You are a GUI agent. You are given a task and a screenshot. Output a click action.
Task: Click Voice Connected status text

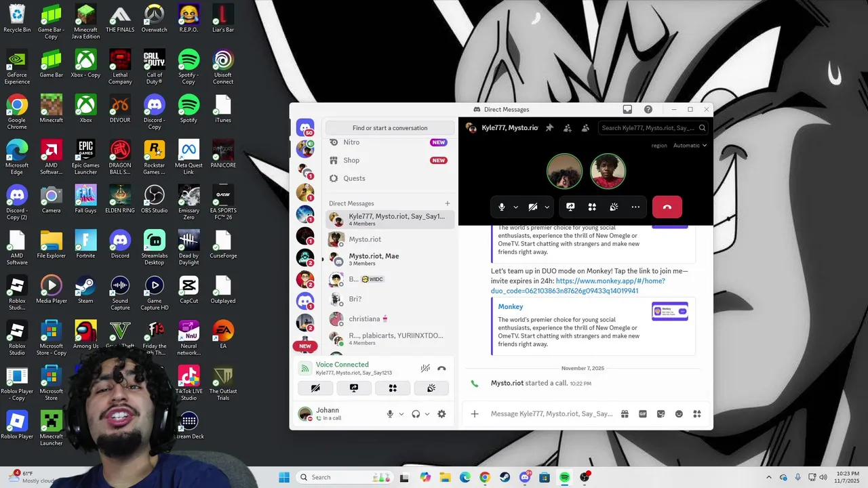[x=342, y=365]
